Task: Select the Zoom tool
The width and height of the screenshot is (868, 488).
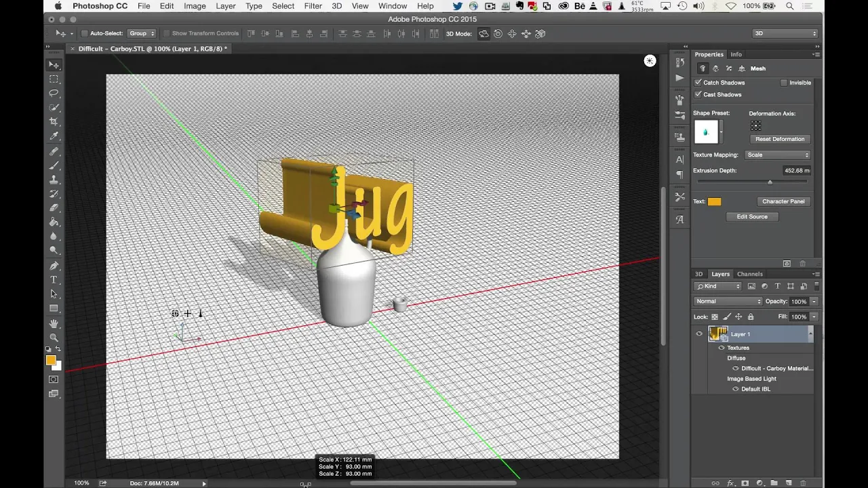Action: click(54, 338)
